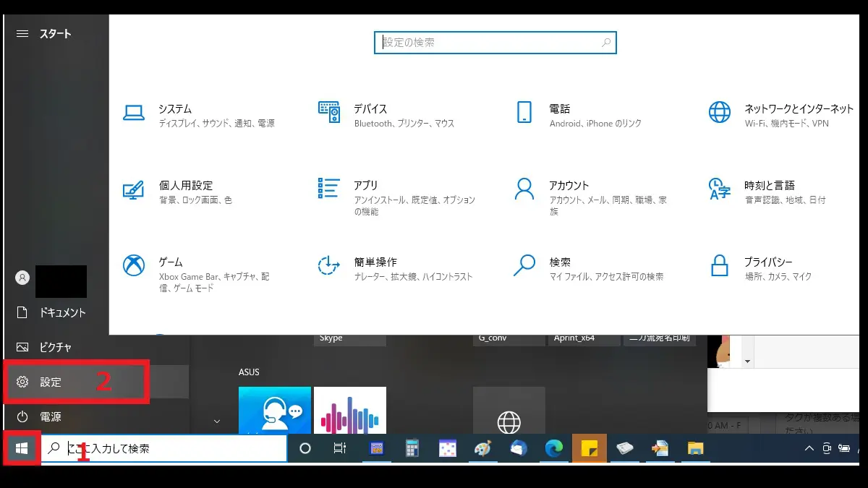Click the Meet Now camera tray icon
Image resolution: width=868 pixels, height=488 pixels.
click(x=827, y=449)
